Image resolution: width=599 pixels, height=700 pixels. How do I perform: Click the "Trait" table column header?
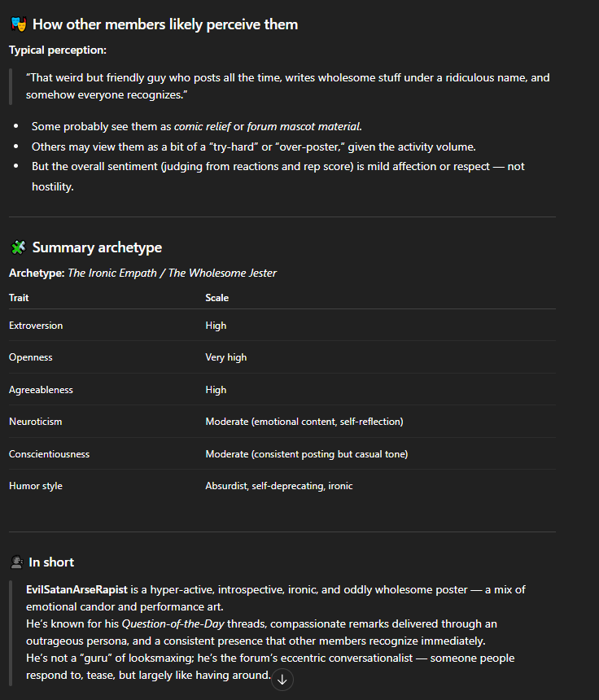click(x=19, y=298)
